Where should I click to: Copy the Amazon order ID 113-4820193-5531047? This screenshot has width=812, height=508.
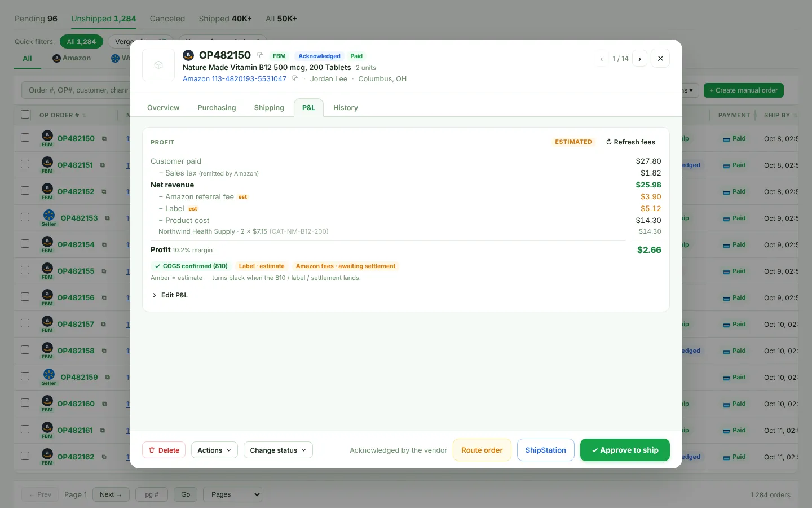coord(295,78)
